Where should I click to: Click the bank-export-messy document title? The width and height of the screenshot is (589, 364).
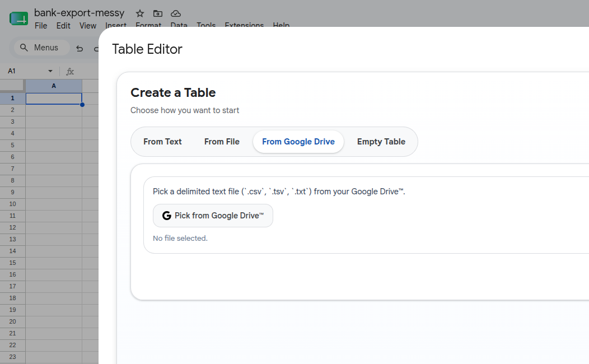click(80, 13)
